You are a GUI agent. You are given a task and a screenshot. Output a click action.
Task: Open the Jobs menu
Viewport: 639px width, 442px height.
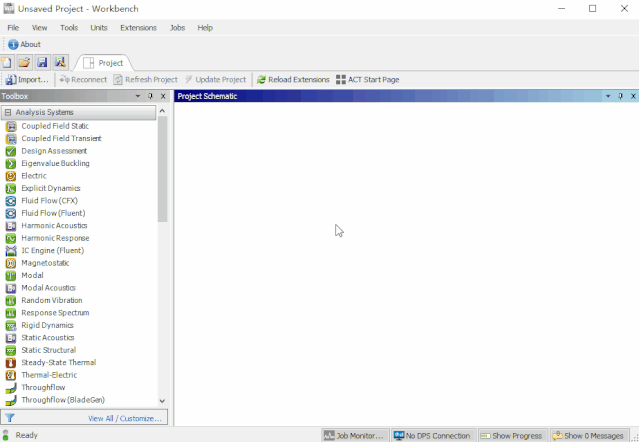pos(177,28)
